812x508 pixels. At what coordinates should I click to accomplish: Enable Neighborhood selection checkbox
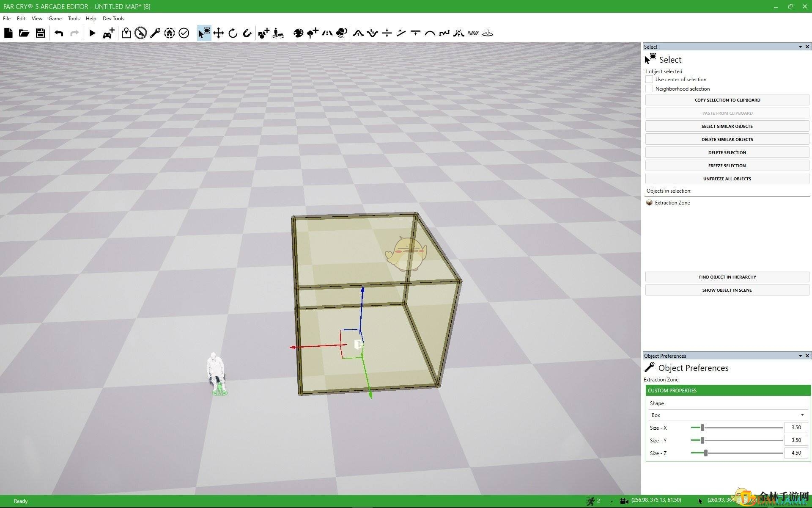coord(649,88)
